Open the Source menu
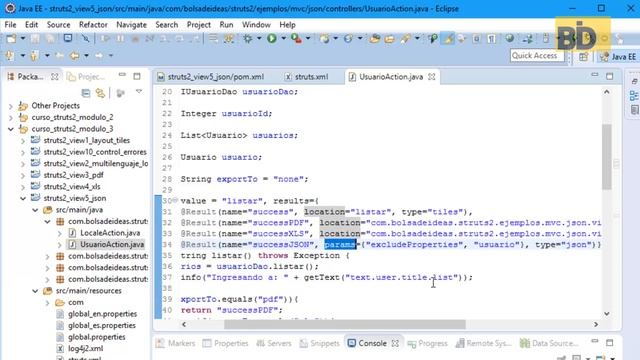 [58, 25]
